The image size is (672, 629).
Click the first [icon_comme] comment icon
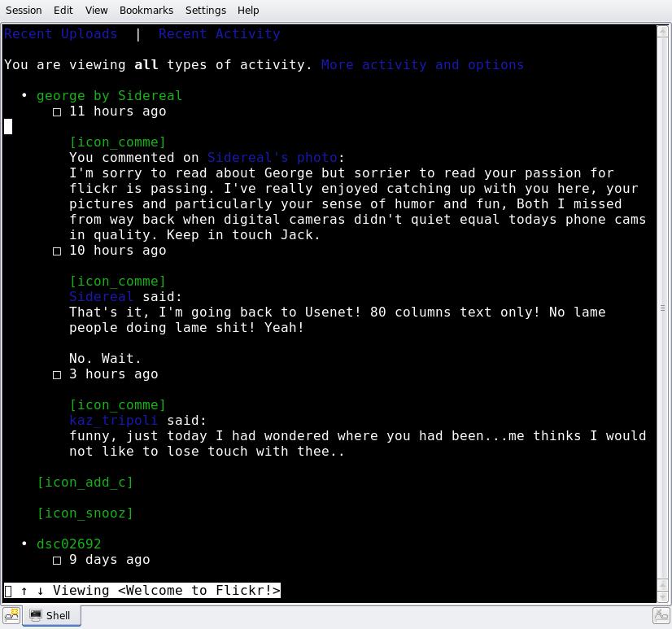point(117,142)
